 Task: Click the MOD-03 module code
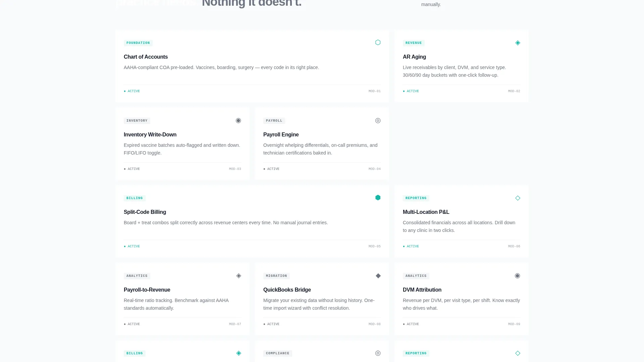235,169
